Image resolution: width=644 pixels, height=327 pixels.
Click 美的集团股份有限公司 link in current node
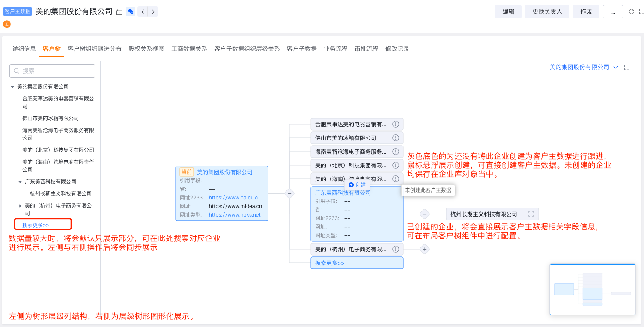click(x=225, y=172)
